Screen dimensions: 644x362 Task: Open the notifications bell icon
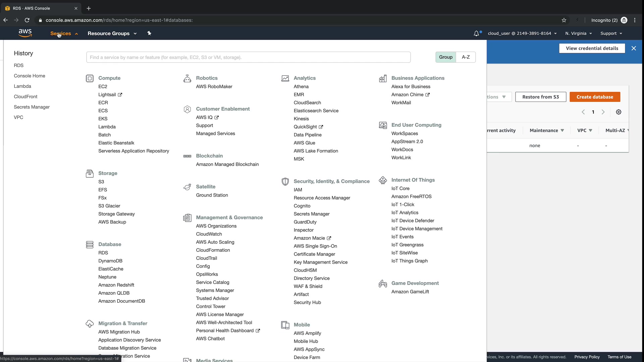(476, 34)
